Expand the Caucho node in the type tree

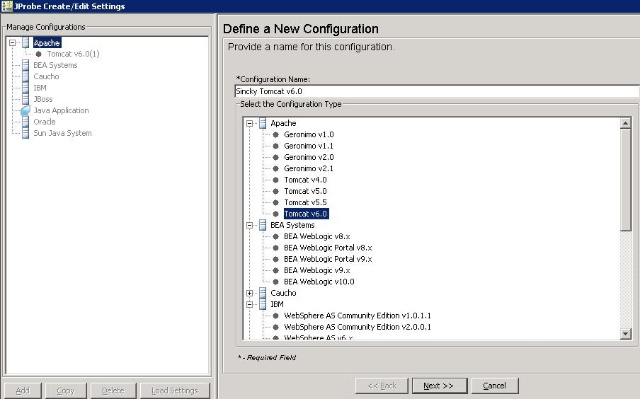[250, 293]
